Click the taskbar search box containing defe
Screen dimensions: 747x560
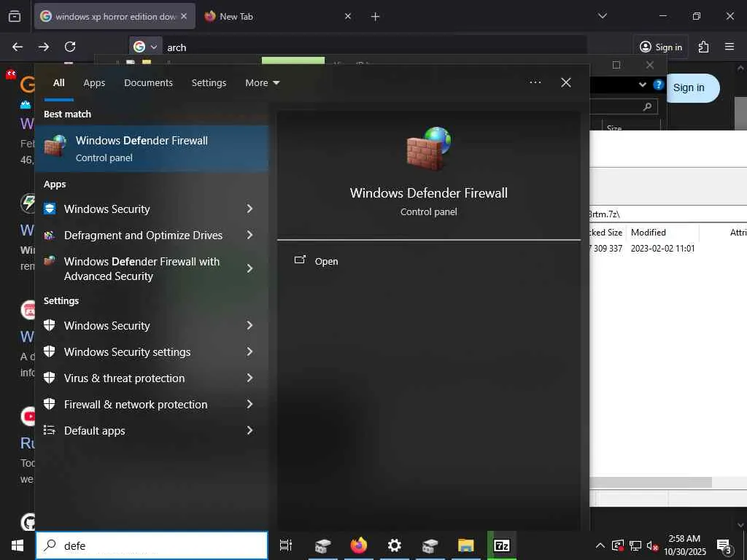152,545
